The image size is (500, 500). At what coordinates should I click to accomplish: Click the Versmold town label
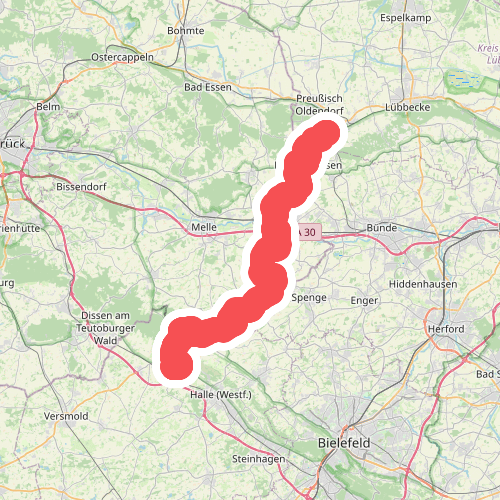66,416
